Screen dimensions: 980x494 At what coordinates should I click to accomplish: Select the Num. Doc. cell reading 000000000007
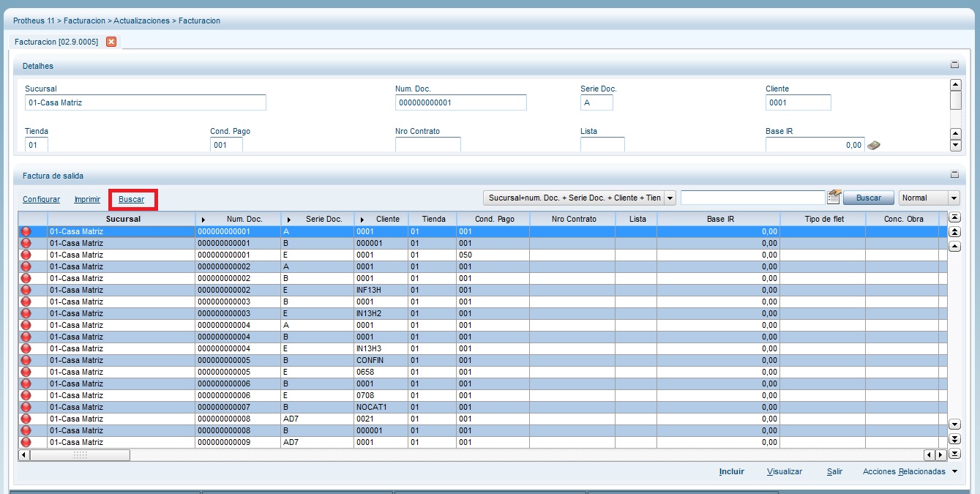click(237, 407)
